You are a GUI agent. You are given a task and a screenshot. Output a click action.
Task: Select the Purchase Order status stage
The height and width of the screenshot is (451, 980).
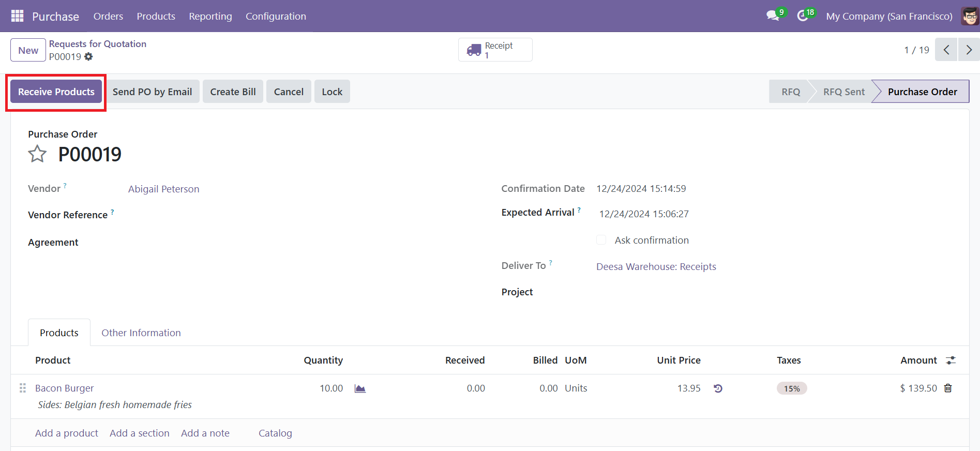(x=922, y=92)
